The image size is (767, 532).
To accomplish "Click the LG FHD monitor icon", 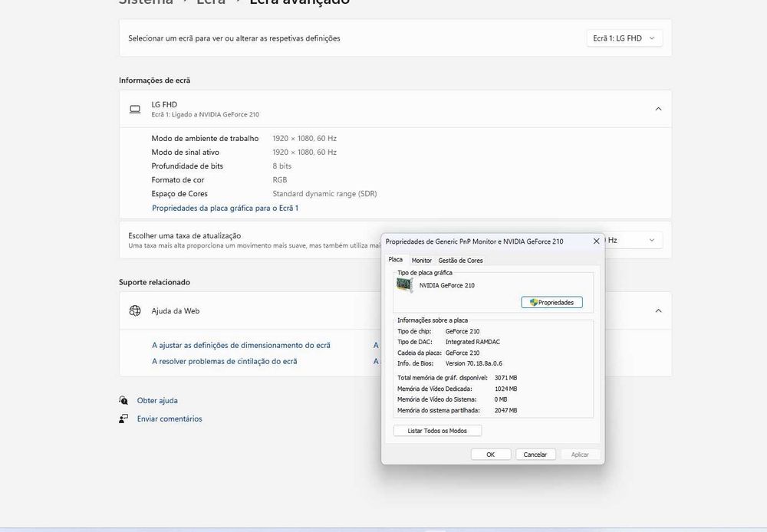I will pyautogui.click(x=135, y=109).
